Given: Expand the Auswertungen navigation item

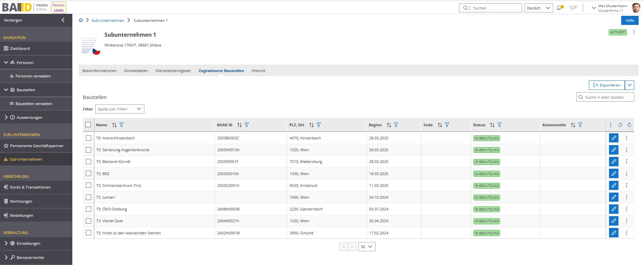Looking at the screenshot, I should click(x=29, y=118).
